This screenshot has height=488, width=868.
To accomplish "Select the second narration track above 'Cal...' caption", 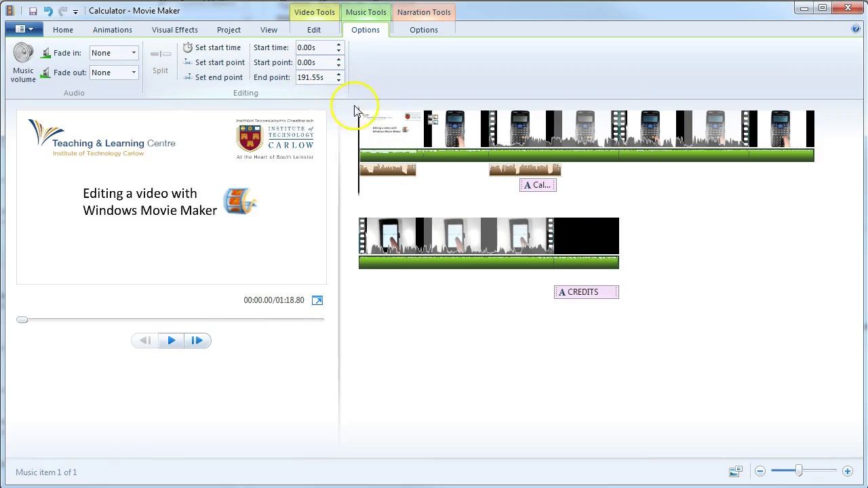I will [525, 169].
